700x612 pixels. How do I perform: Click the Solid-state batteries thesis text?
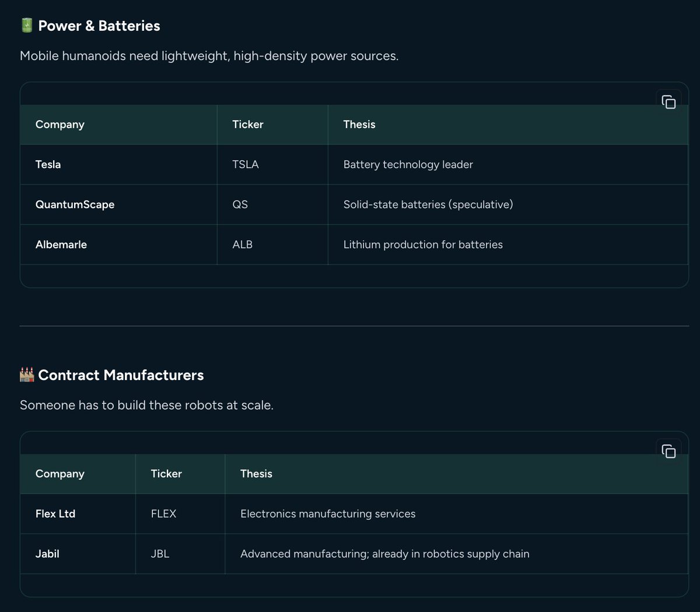coord(428,205)
